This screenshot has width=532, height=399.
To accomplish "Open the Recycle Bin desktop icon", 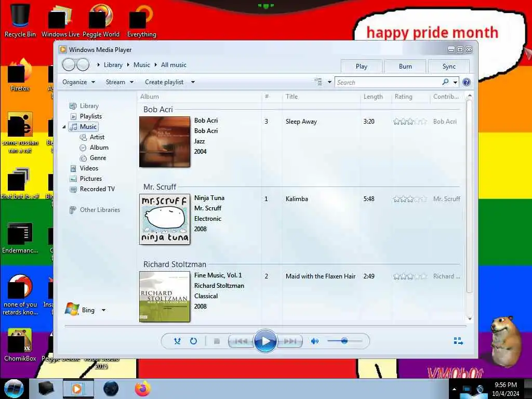I will point(20,20).
